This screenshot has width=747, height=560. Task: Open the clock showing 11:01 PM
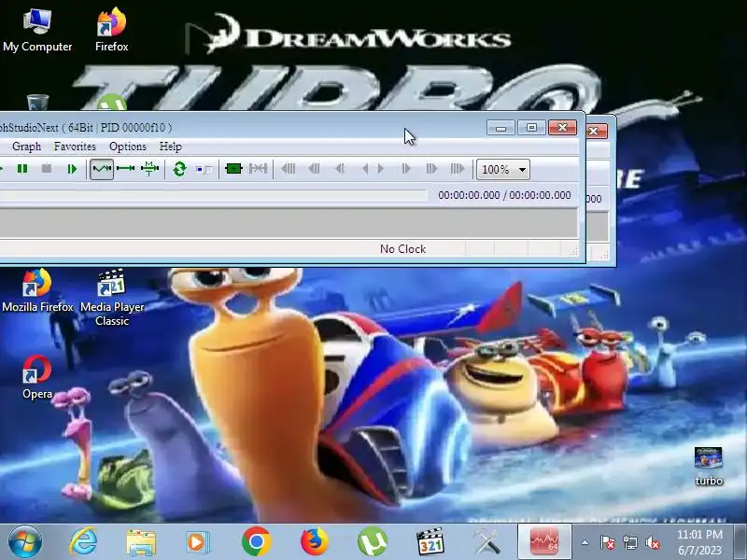pyautogui.click(x=699, y=542)
